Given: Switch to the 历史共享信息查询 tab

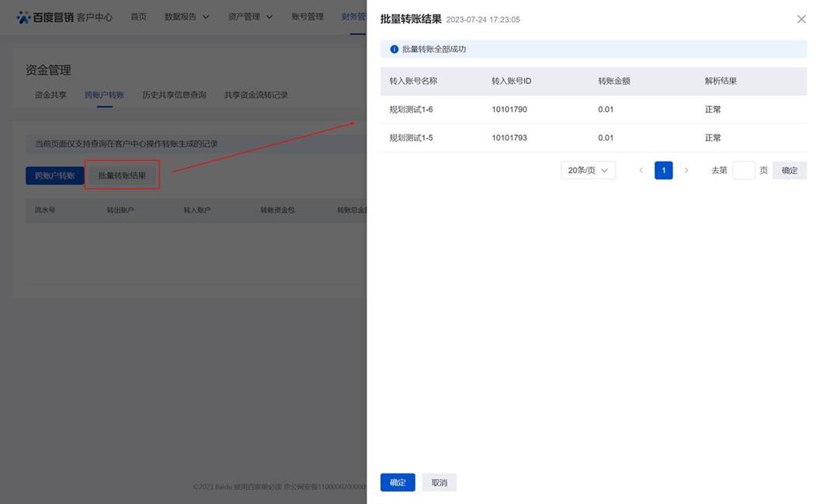Looking at the screenshot, I should coord(174,95).
